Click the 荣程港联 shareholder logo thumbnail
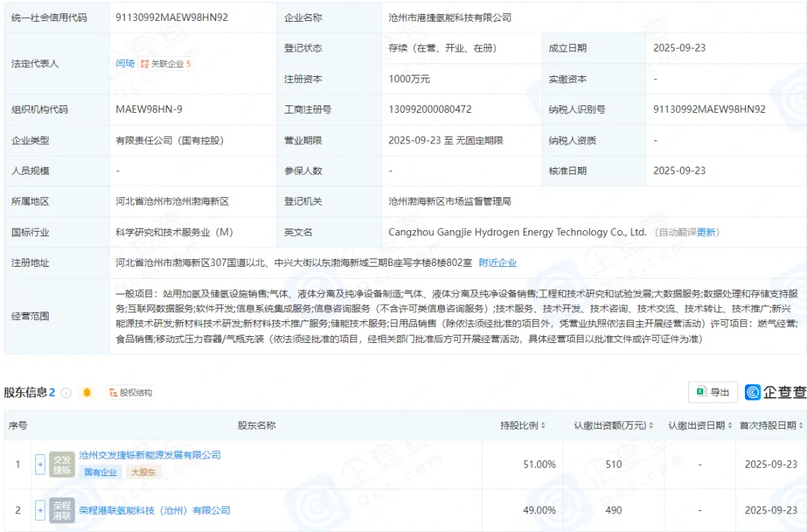Image resolution: width=807 pixels, height=532 pixels. 62,510
